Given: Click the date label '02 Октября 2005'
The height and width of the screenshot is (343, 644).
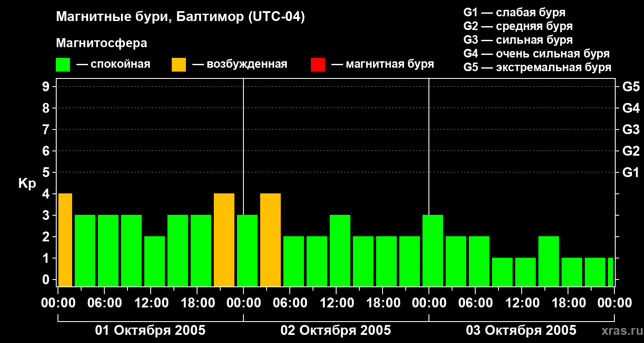Looking at the screenshot, I should pos(336,331).
